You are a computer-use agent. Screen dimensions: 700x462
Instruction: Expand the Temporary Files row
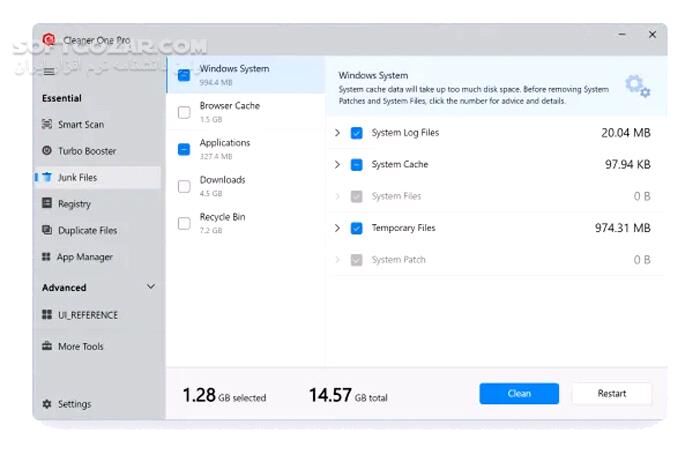point(338,228)
